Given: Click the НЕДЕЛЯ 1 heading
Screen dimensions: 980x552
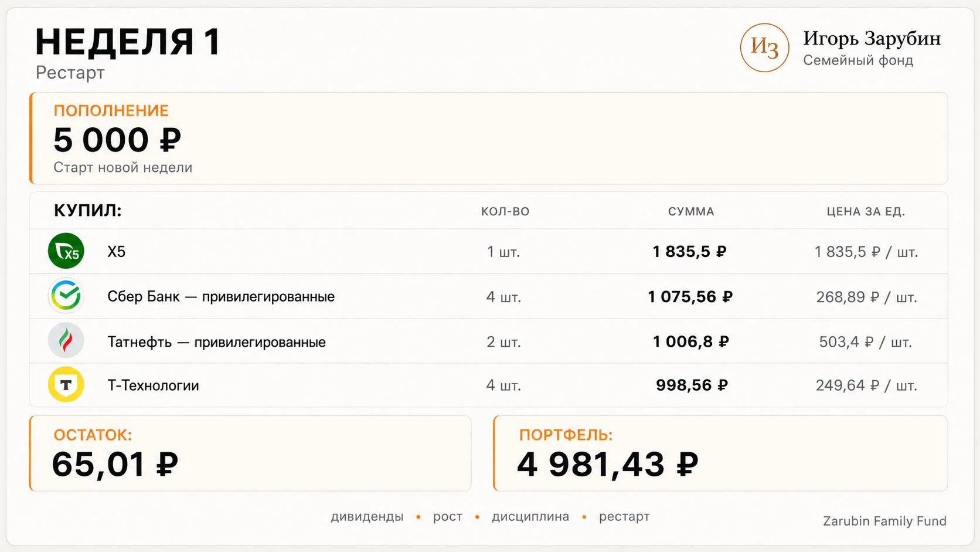Looking at the screenshot, I should [x=128, y=42].
